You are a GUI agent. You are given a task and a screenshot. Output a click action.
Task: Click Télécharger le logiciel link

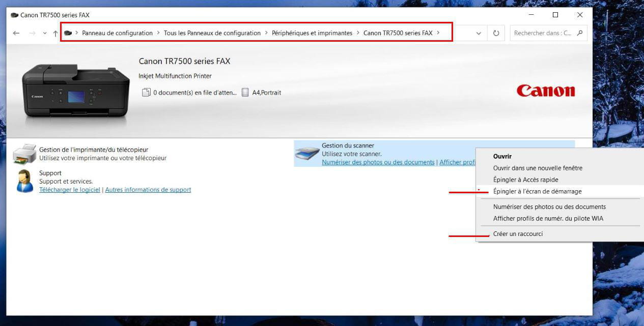click(x=70, y=190)
